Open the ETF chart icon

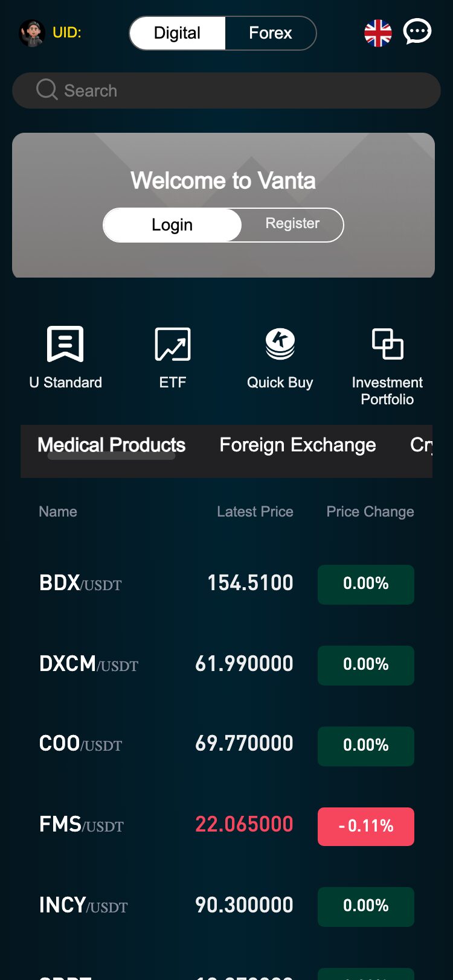click(x=173, y=344)
